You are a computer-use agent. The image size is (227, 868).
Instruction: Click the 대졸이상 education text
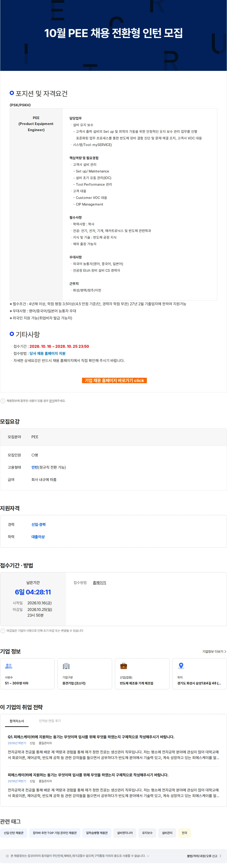point(38,537)
